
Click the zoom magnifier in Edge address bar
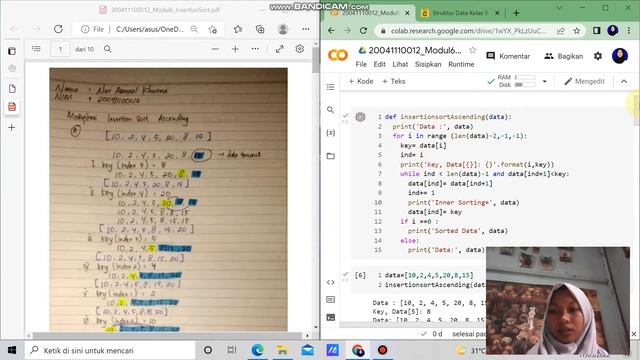tap(194, 29)
